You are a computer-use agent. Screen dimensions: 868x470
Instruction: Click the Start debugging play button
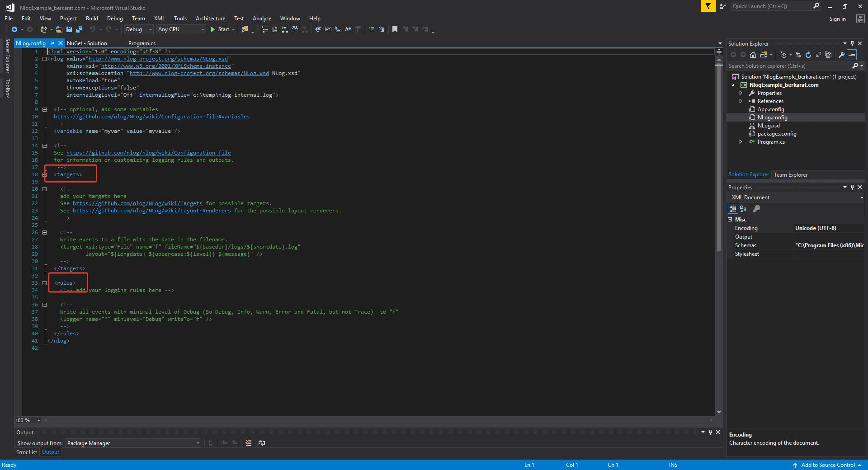212,29
